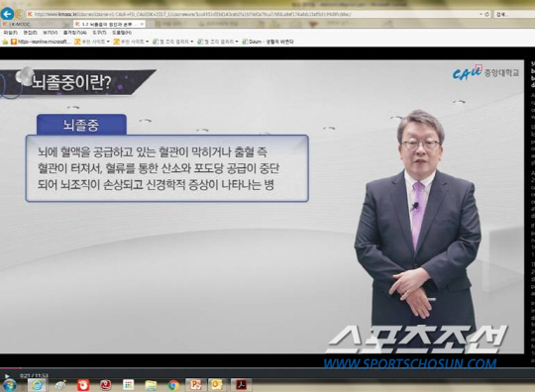Viewport: 535px width, 392px height.
Task: Open the Daum favorites bar link
Action: click(x=267, y=42)
